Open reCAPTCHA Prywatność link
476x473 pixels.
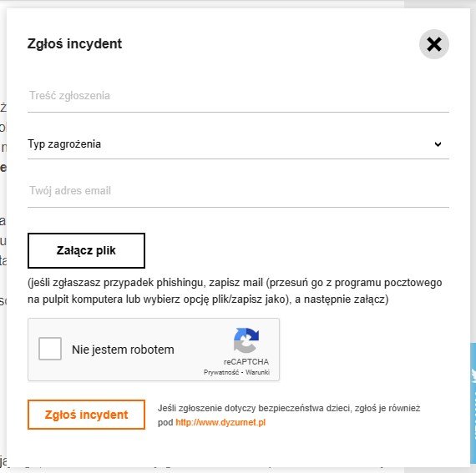coord(221,372)
